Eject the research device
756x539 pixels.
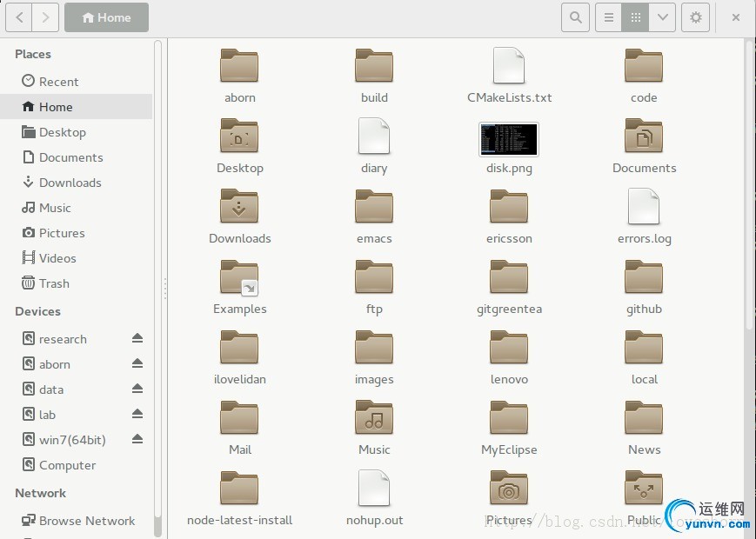[x=137, y=338]
